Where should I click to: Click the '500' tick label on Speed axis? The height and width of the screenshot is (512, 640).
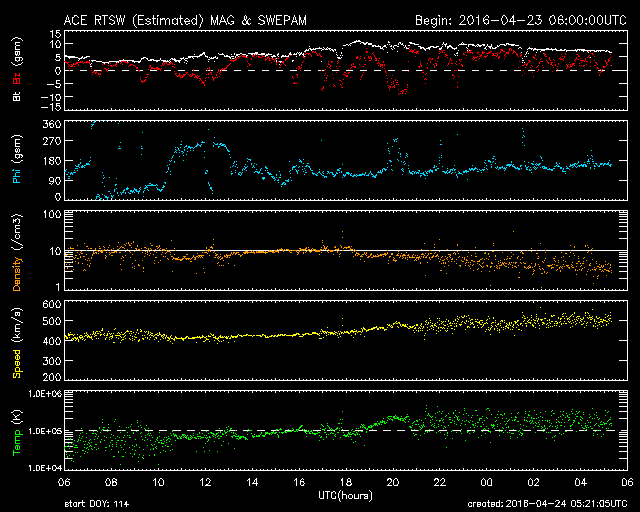click(x=52, y=321)
